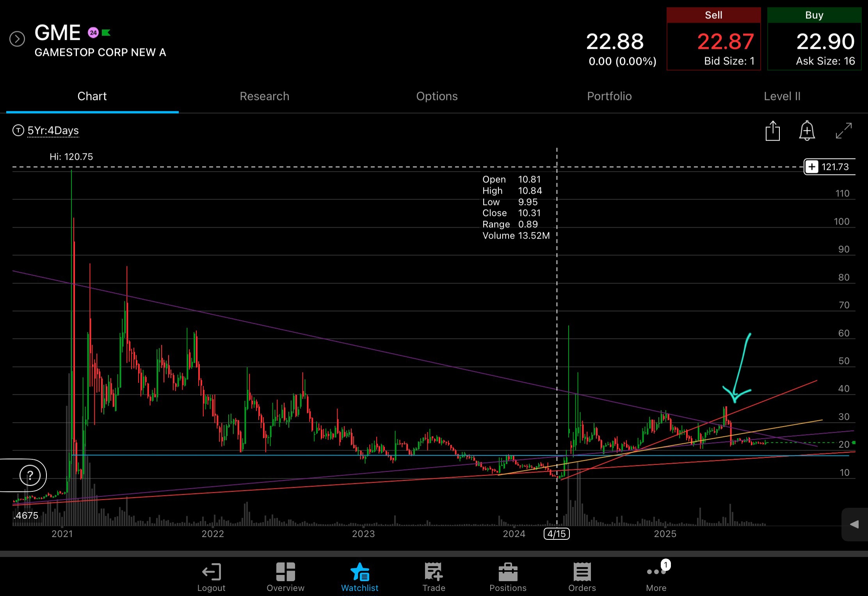
Task: Open Positions from the bottom bar
Action: click(x=508, y=577)
